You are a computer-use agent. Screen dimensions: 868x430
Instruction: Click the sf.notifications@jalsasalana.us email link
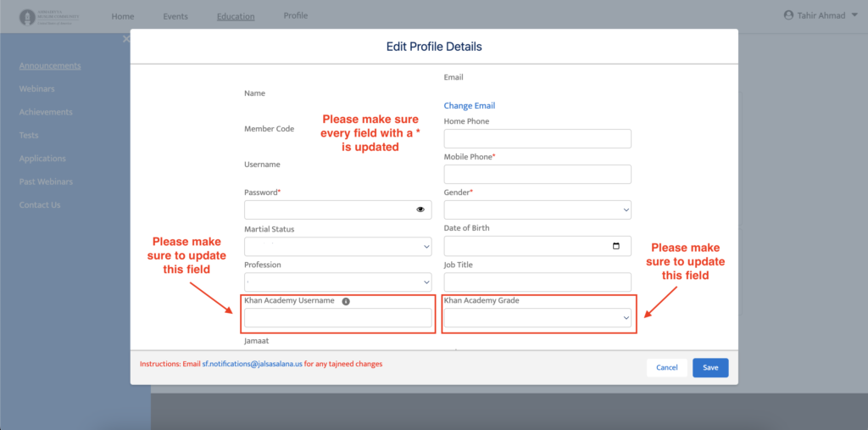[252, 365]
